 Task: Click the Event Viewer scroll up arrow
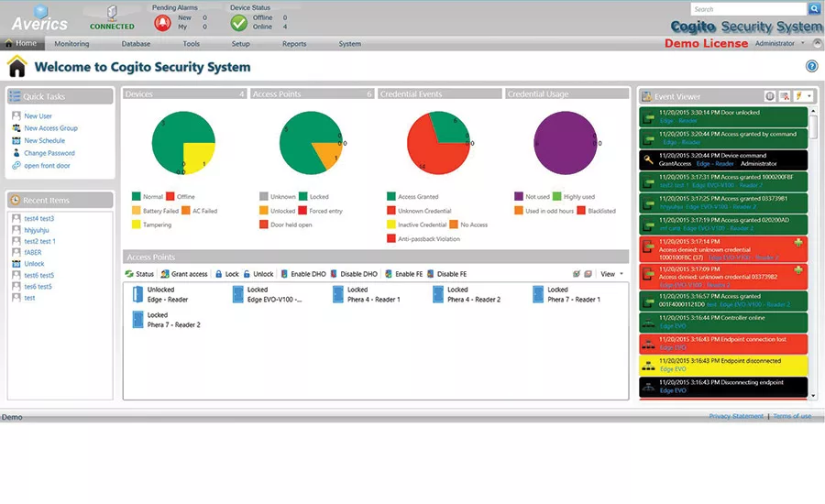tap(813, 112)
